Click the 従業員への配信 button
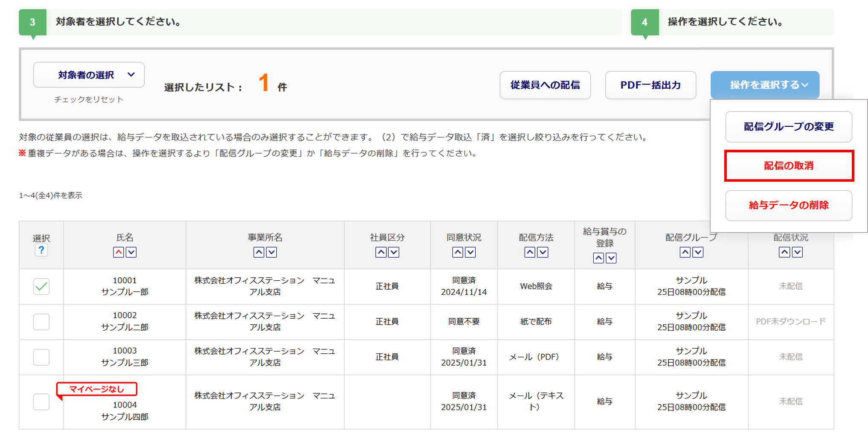Viewport: 868px width, 442px height. (x=545, y=85)
